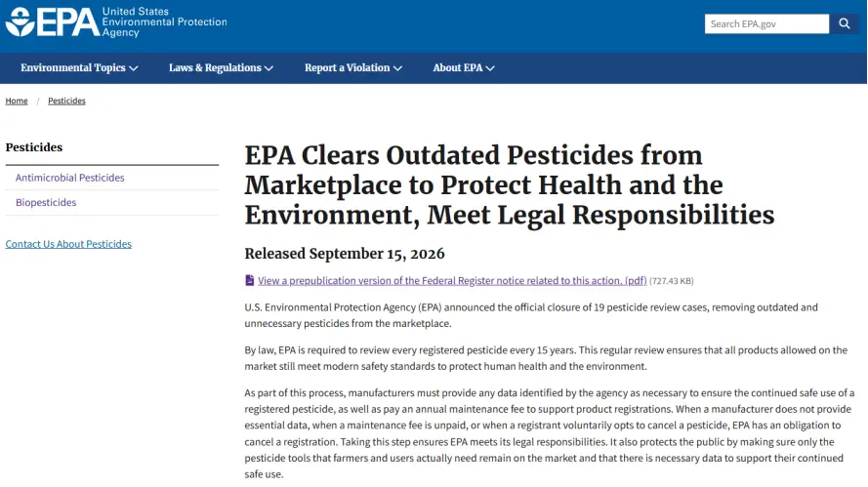Click the Search EPA.gov input field
The width and height of the screenshot is (868, 487).
766,23
